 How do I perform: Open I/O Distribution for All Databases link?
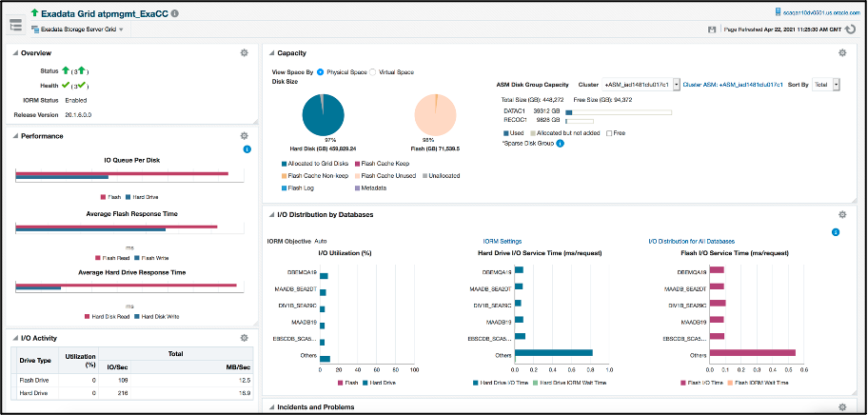[691, 241]
